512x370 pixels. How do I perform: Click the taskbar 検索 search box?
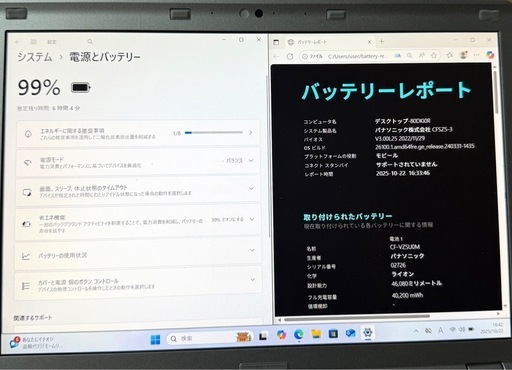click(x=209, y=338)
